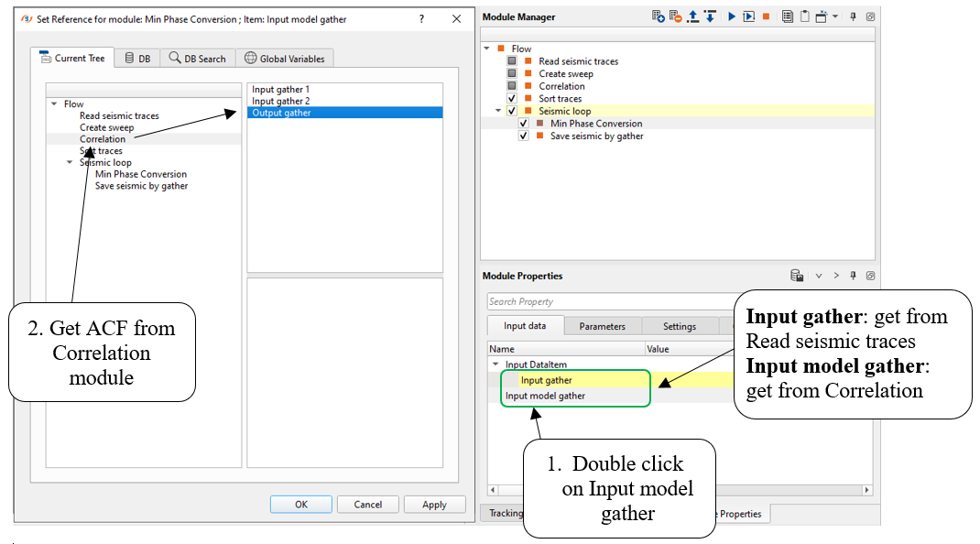The height and width of the screenshot is (544, 980).
Task: Open the Parameters tab in Module Properties
Action: click(x=602, y=326)
